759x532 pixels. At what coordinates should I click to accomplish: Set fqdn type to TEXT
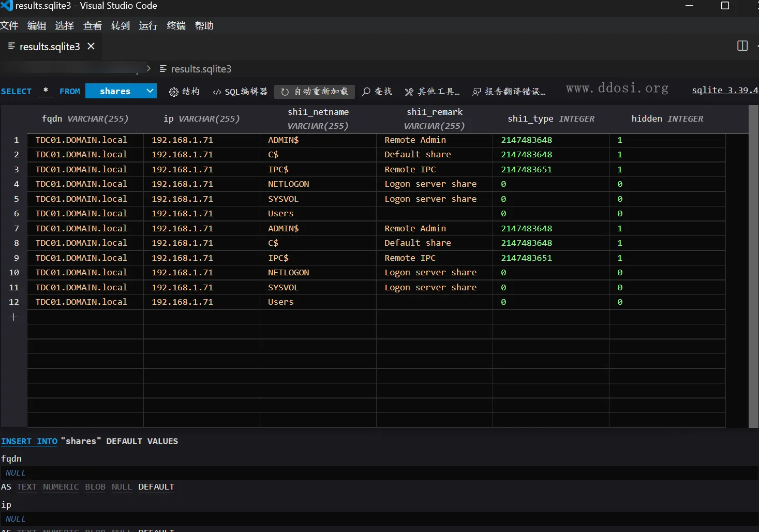[x=26, y=487]
